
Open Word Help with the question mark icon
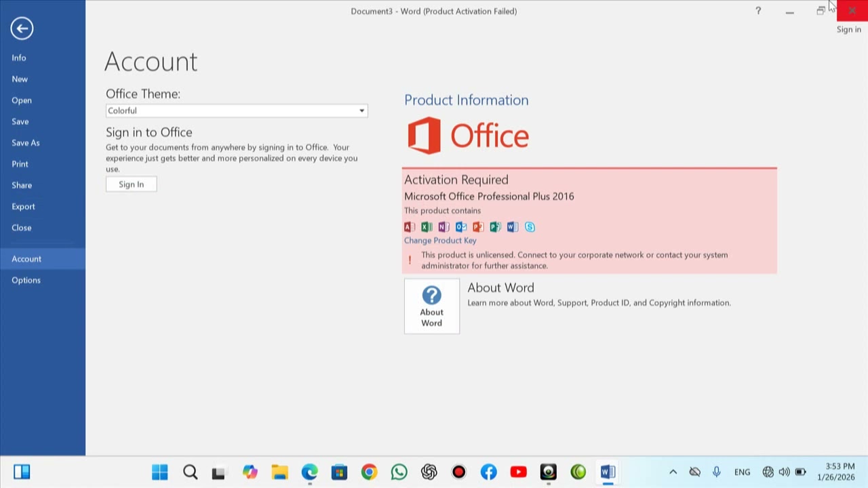[758, 11]
